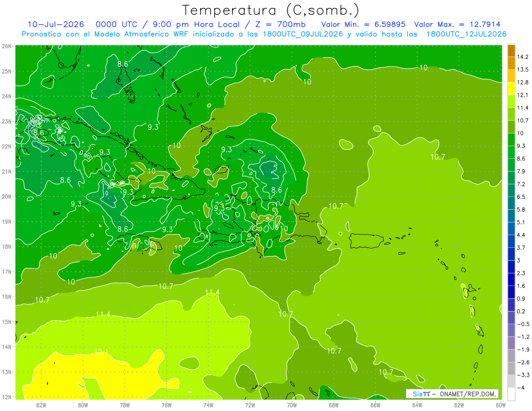Click the 14.2 value on the color legend

[x=523, y=57]
